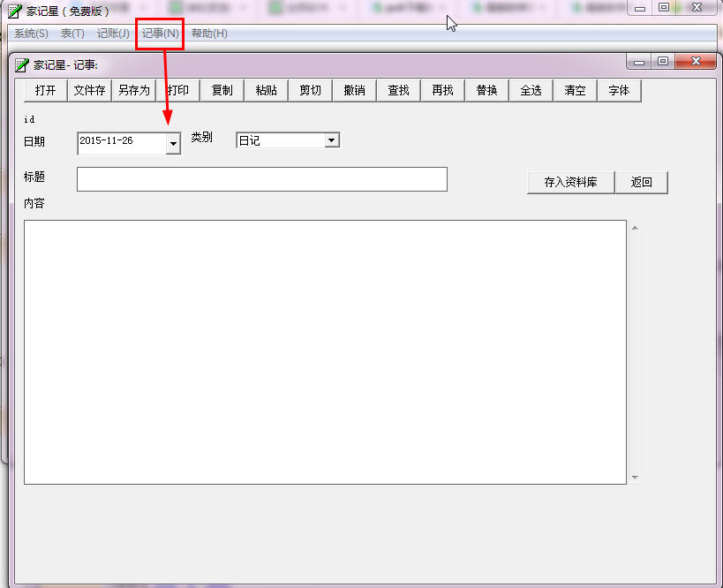The width and height of the screenshot is (723, 588).
Task: Open the 记账(J) menu
Action: click(113, 34)
